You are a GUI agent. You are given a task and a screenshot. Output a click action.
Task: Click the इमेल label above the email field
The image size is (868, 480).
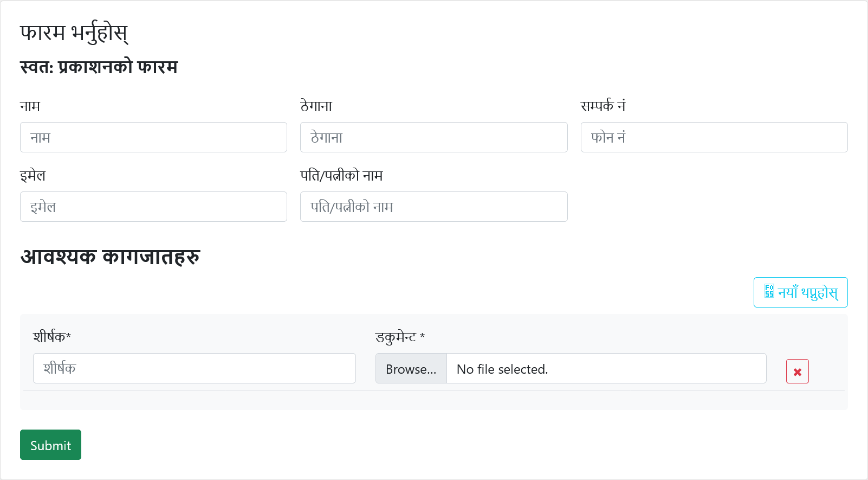[33, 176]
